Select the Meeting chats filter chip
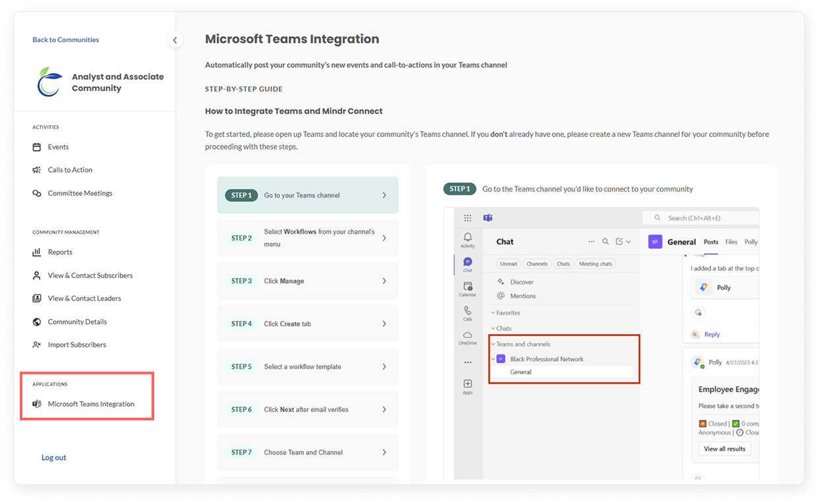Viewport: 822px width, 504px height. [596, 264]
